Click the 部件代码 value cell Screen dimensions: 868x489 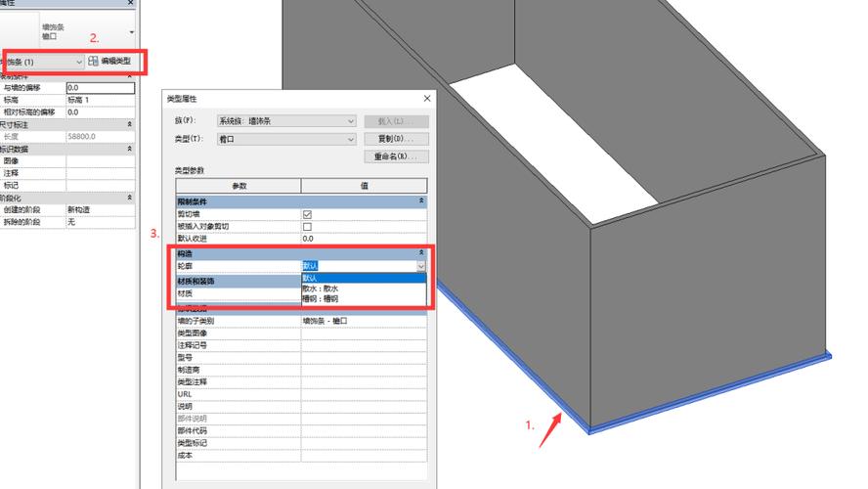click(x=364, y=430)
